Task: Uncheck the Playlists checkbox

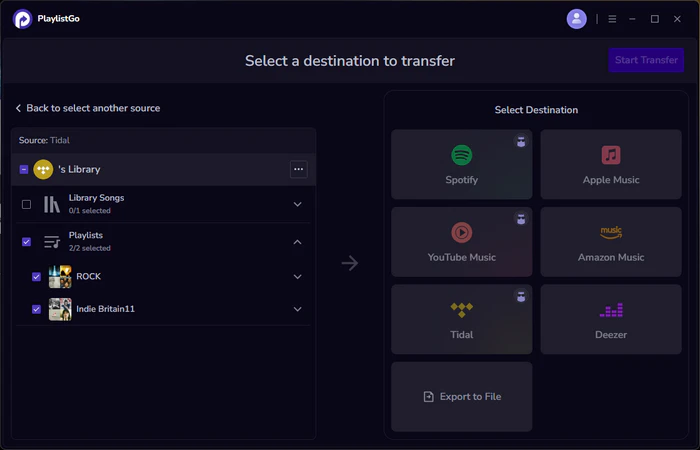Action: click(x=26, y=242)
